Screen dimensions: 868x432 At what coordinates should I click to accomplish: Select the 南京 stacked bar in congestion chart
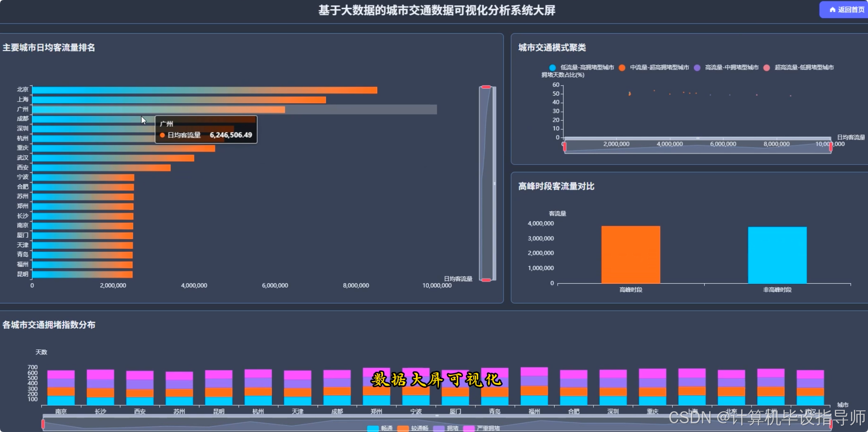click(x=60, y=387)
